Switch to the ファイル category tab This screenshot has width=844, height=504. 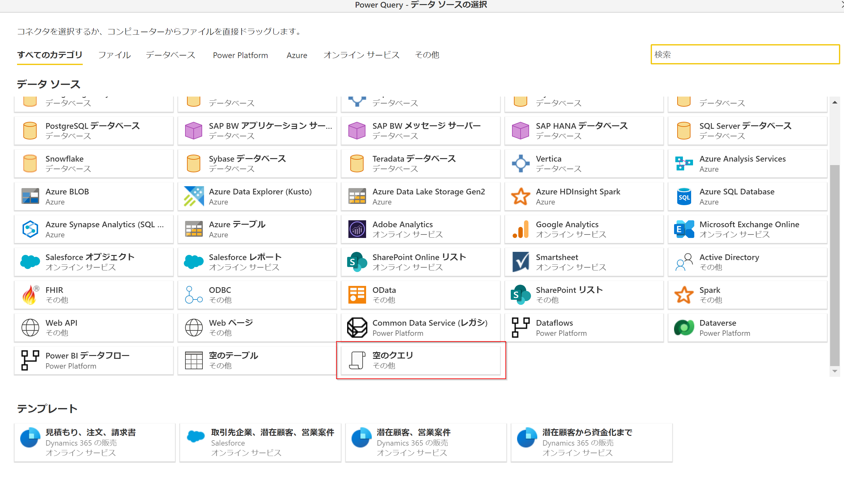(x=114, y=55)
